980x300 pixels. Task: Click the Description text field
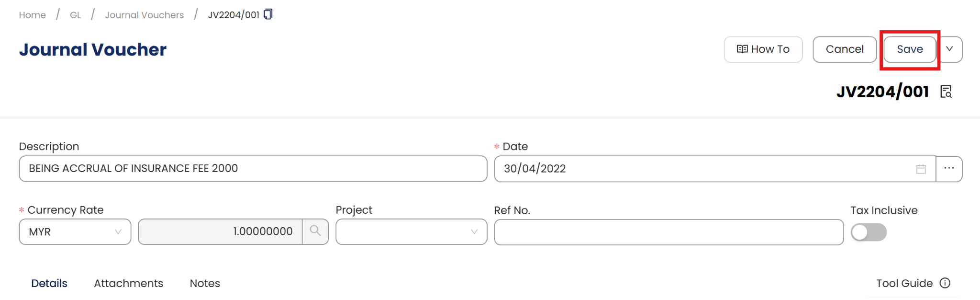tap(253, 169)
